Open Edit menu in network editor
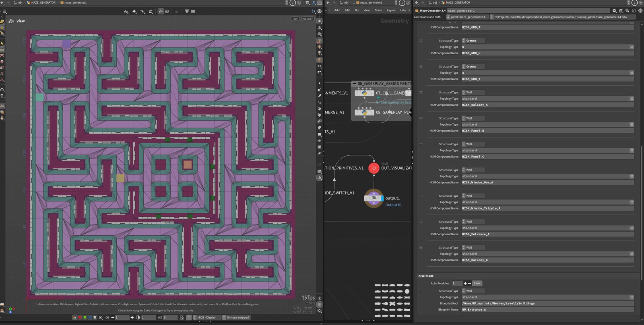 pyautogui.click(x=347, y=10)
